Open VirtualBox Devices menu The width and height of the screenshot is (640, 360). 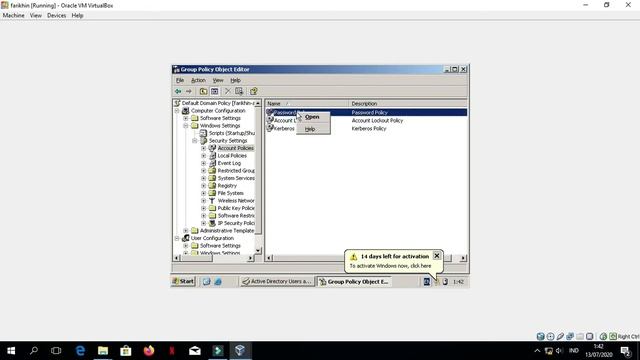(x=56, y=16)
